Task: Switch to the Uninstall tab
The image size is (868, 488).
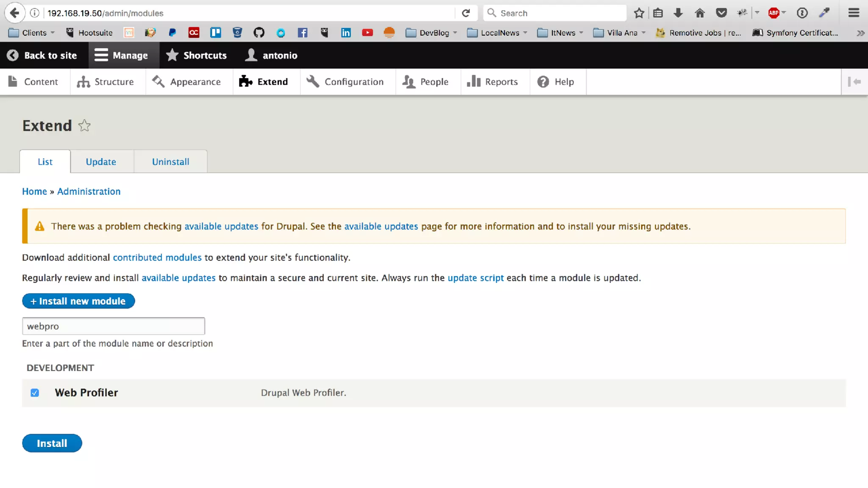Action: pyautogui.click(x=170, y=162)
